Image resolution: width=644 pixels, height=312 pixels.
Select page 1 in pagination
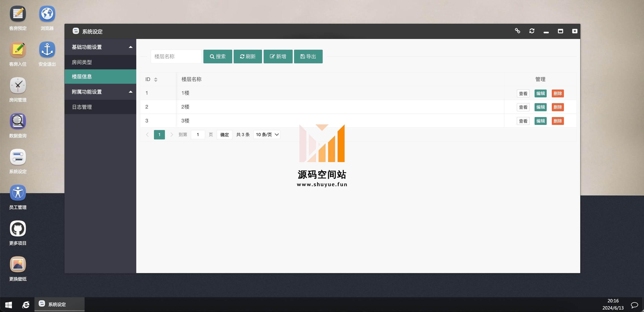pyautogui.click(x=159, y=135)
